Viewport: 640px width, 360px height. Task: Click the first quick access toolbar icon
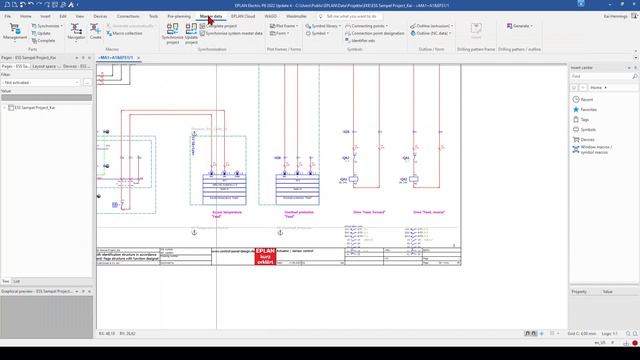(7, 5)
